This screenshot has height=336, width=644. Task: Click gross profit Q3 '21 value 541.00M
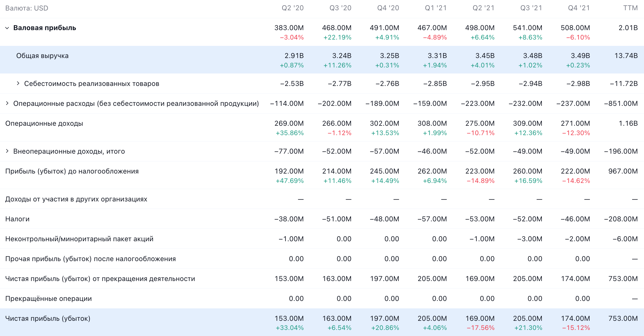(527, 28)
